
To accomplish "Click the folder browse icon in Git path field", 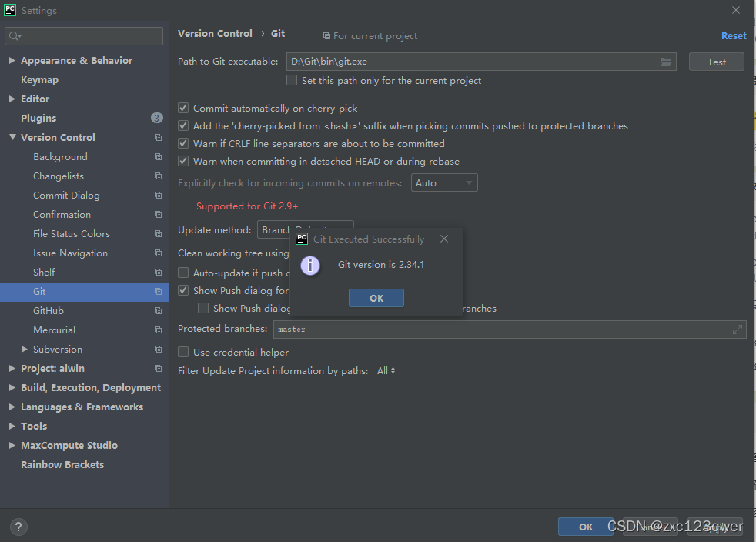I will click(x=666, y=62).
